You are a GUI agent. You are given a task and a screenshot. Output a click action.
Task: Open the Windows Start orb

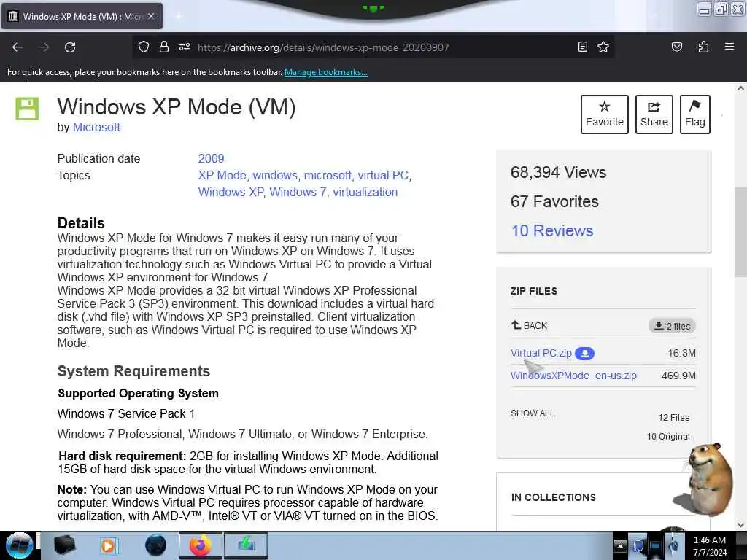point(19,545)
